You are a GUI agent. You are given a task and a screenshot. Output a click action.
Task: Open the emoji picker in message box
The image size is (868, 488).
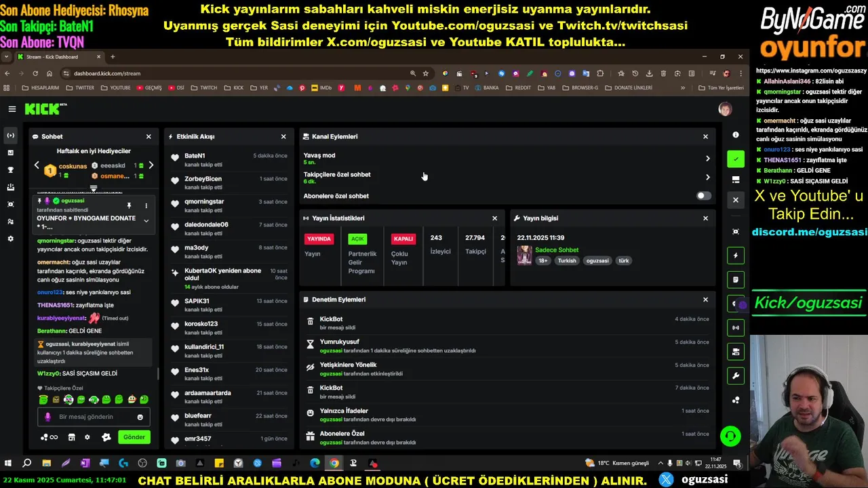pos(140,417)
